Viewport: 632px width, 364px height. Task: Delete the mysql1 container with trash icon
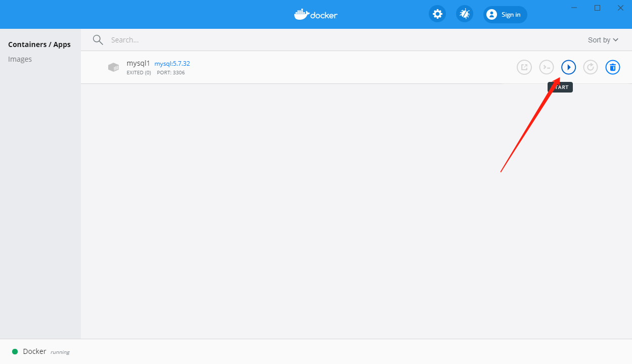[x=613, y=67]
